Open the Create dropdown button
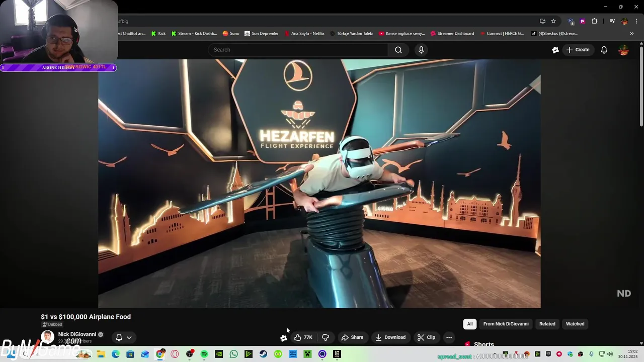The height and width of the screenshot is (362, 644). point(578,50)
